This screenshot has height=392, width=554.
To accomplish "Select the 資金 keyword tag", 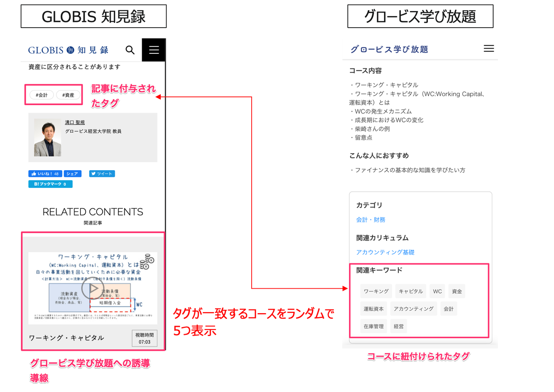I will (x=457, y=291).
